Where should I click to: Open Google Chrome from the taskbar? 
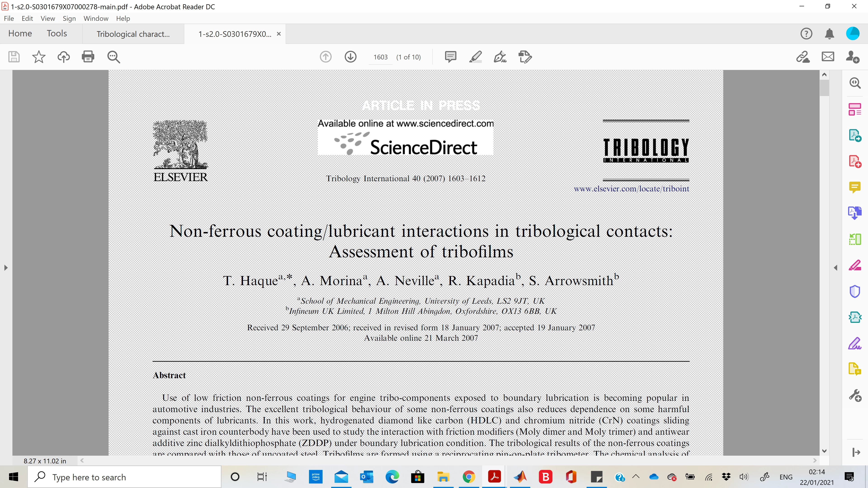pos(469,477)
